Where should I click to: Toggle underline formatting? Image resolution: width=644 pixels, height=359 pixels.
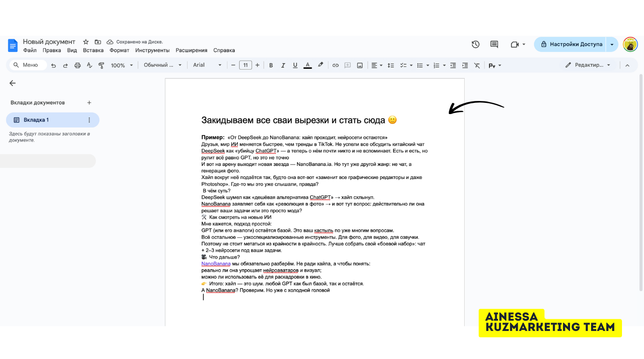295,65
